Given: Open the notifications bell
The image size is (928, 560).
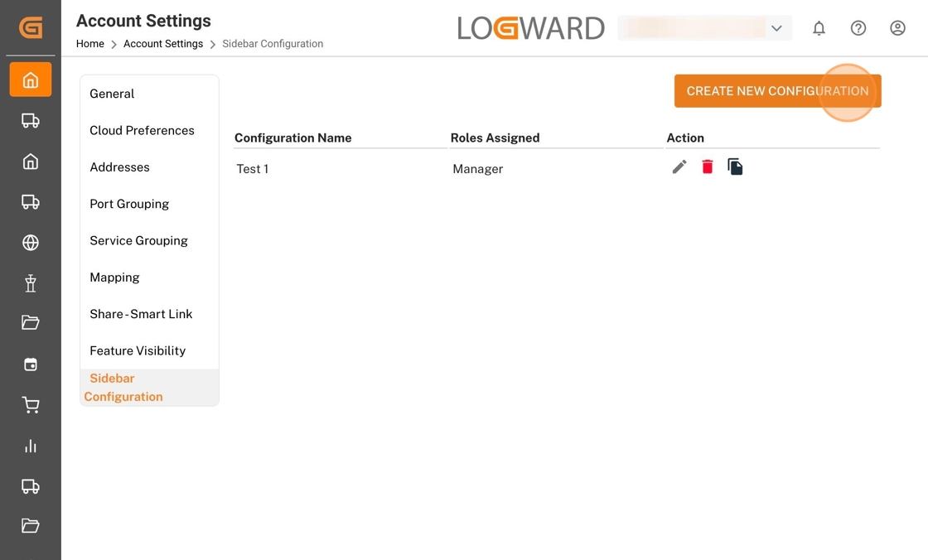Looking at the screenshot, I should [819, 28].
